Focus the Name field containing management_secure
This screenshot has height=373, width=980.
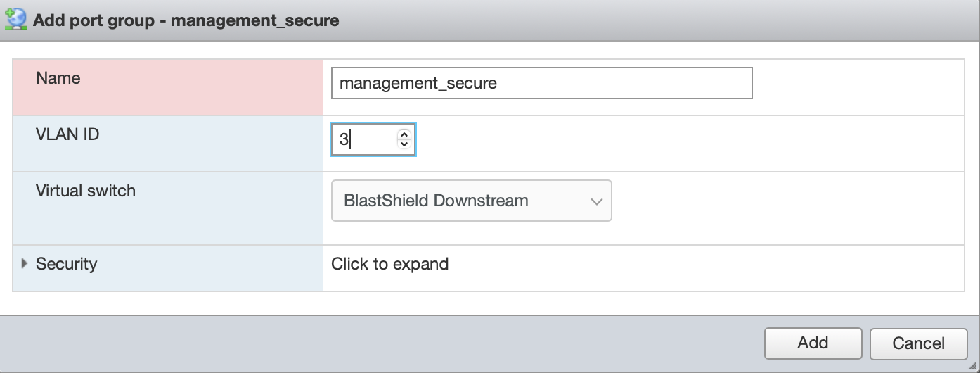(x=541, y=83)
